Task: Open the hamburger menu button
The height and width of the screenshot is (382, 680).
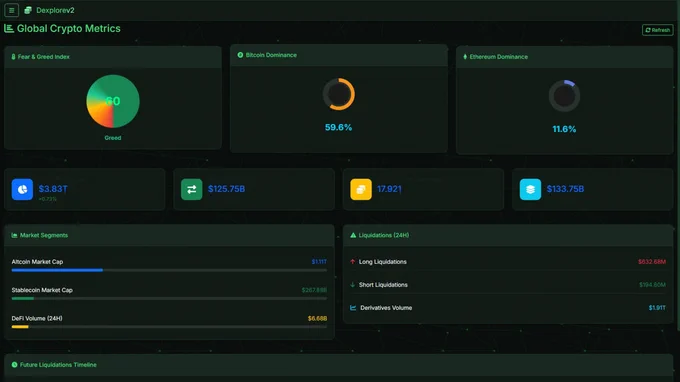Action: 11,10
